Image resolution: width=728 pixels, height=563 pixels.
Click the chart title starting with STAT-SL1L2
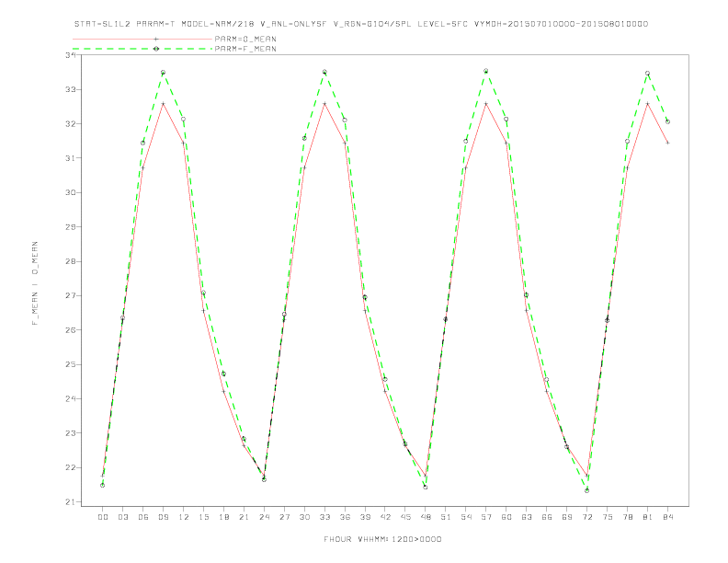tap(361, 24)
